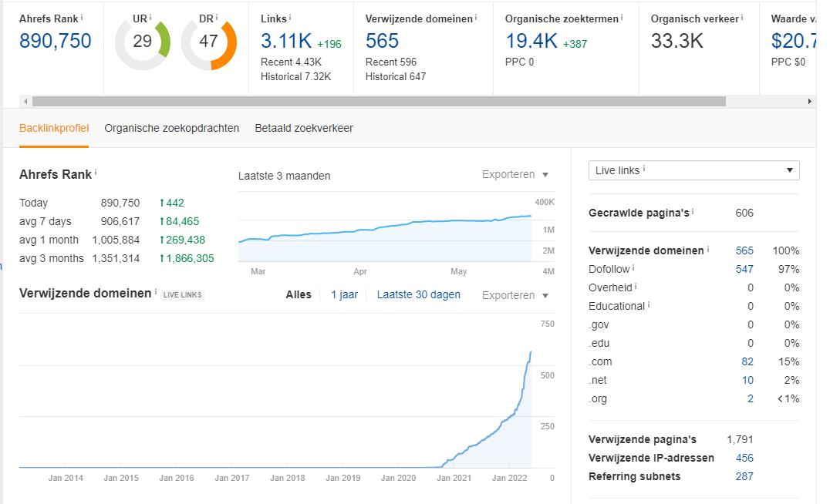
Task: Click the Today change value 442
Action: 172,203
